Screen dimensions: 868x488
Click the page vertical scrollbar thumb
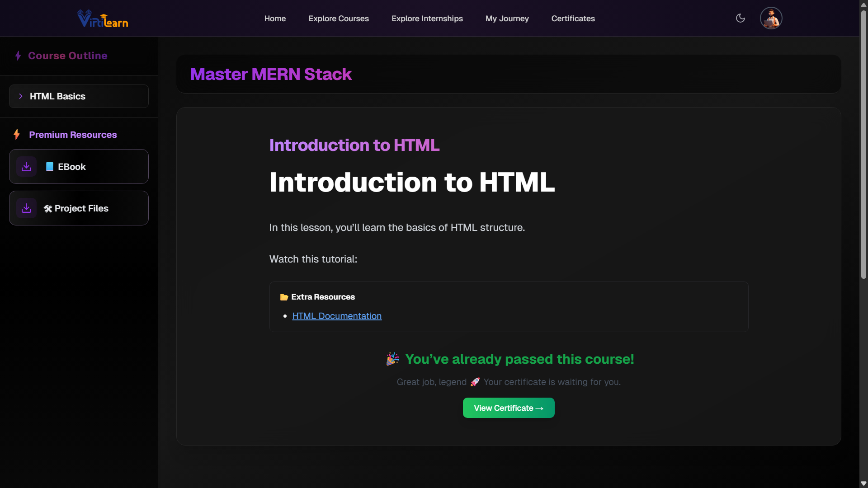863,145
